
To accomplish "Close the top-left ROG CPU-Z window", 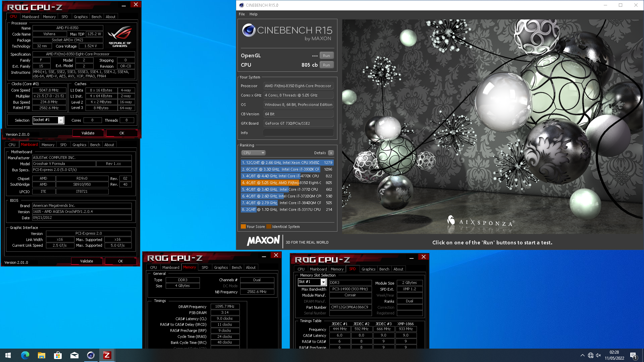I will pos(136,4).
